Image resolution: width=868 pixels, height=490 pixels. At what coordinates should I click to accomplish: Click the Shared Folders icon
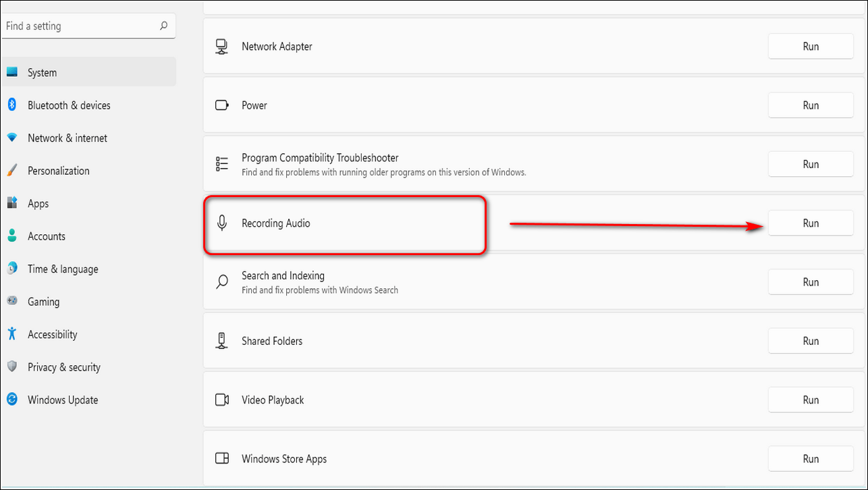tap(221, 341)
